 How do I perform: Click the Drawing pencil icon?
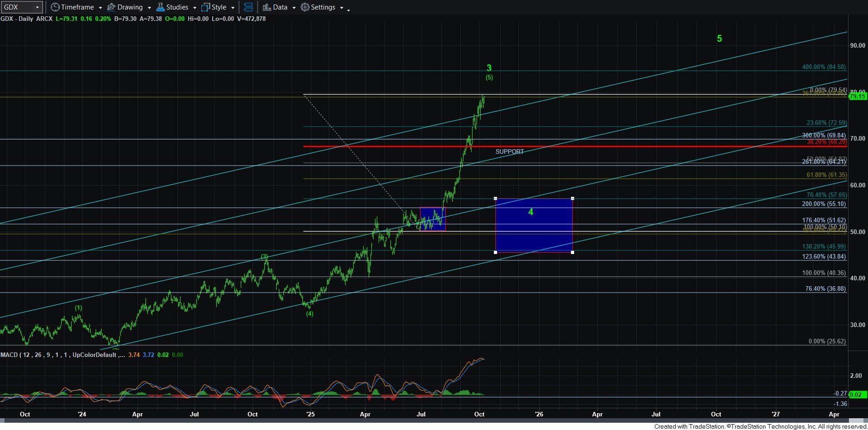click(x=111, y=7)
